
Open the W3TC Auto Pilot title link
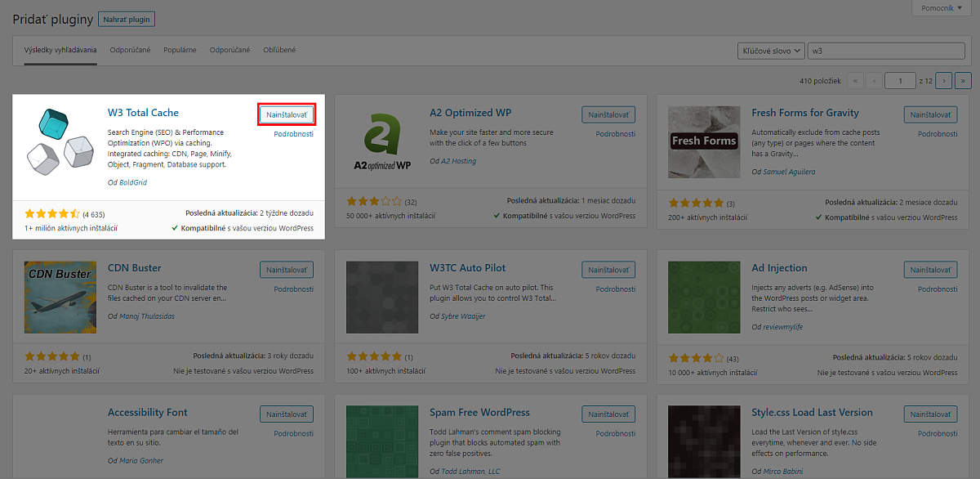pos(468,268)
